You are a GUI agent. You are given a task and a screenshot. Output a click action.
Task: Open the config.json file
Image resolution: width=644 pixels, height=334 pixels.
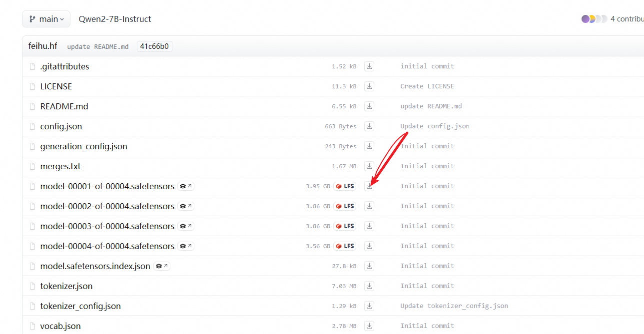point(61,126)
